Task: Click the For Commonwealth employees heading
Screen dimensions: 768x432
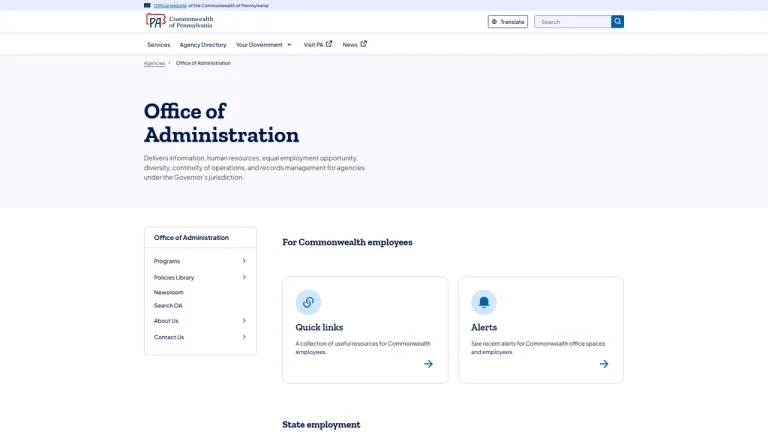Action: click(x=347, y=242)
